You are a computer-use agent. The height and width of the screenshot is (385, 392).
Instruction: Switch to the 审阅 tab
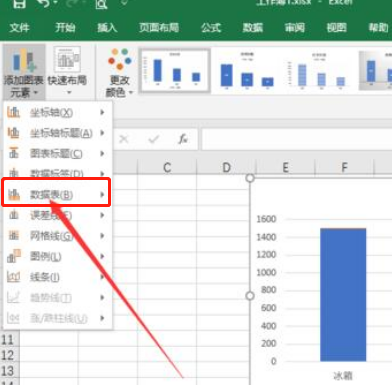click(295, 27)
